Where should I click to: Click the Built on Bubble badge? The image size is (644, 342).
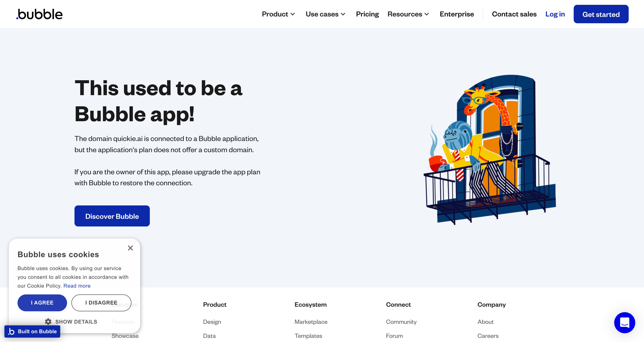[x=32, y=331]
